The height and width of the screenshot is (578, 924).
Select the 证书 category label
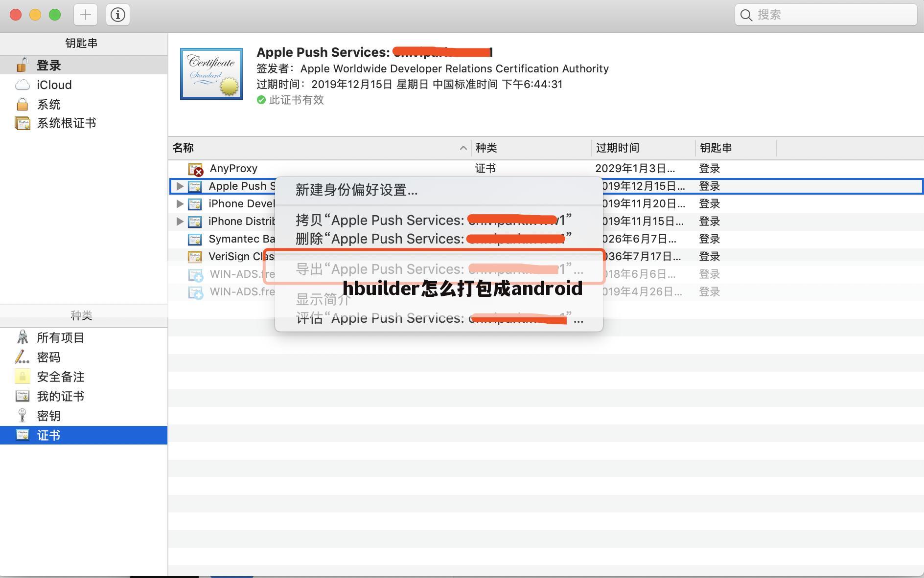[x=48, y=435]
